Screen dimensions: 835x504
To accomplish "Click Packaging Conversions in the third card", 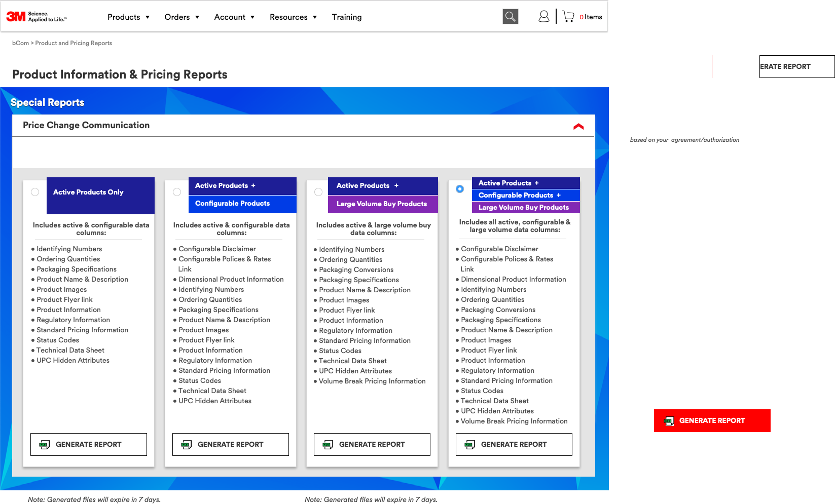I will click(x=356, y=269).
